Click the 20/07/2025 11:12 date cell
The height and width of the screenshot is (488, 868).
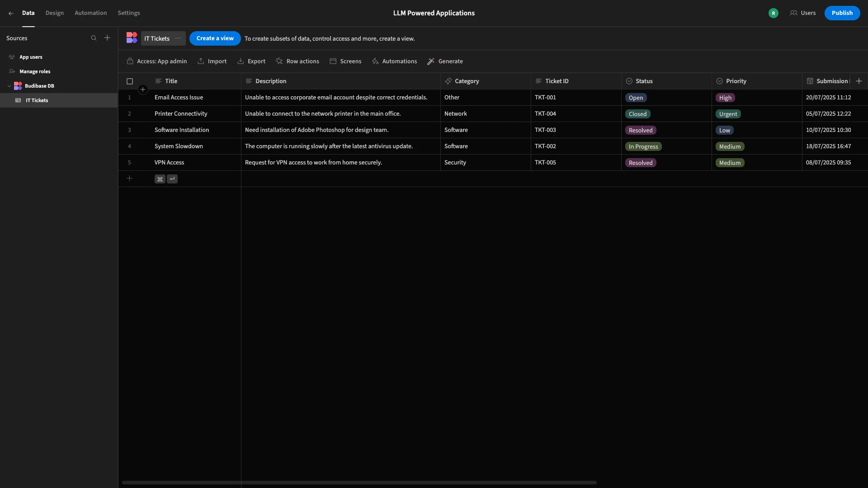pos(835,98)
